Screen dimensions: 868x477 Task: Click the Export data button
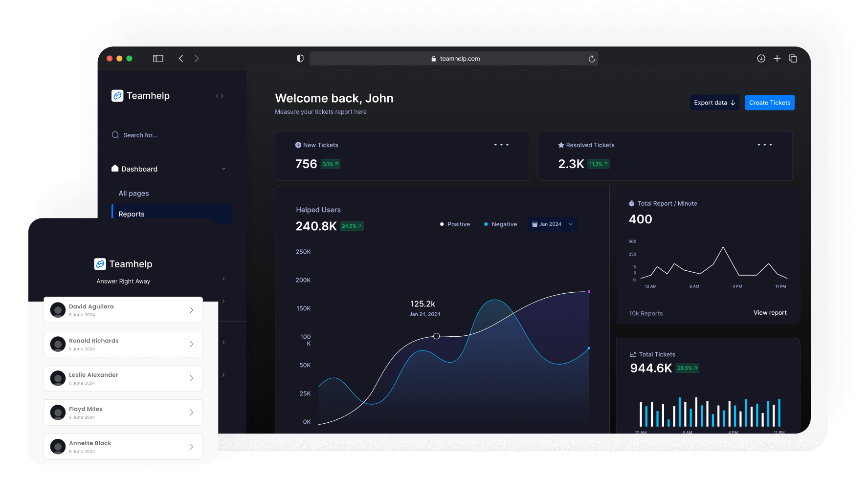[714, 103]
